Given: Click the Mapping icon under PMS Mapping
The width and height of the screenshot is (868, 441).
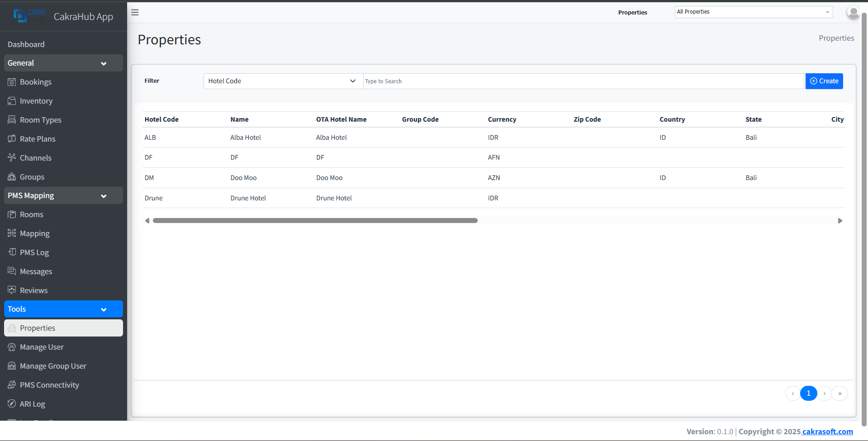Looking at the screenshot, I should click(x=12, y=233).
